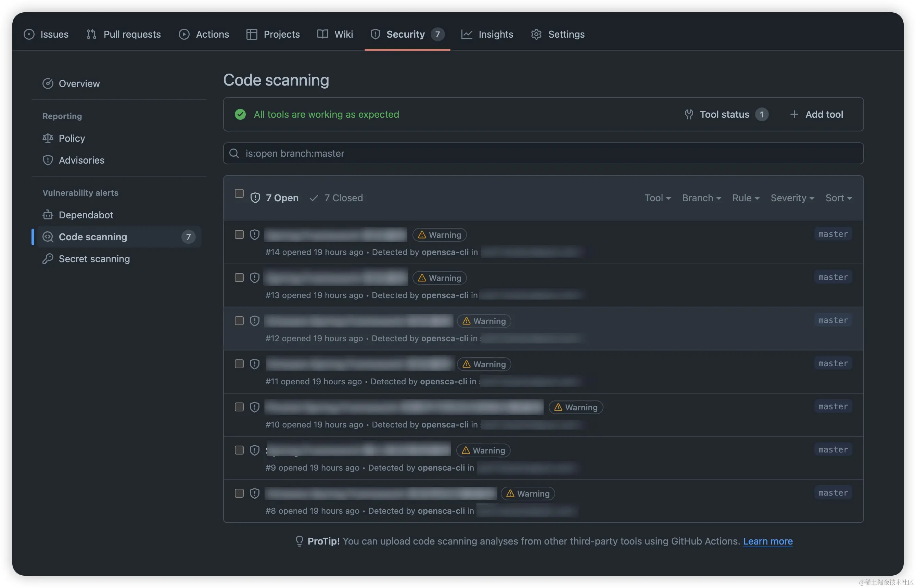Click the Insights graph icon in navbar
This screenshot has height=588, width=916.
tap(467, 34)
